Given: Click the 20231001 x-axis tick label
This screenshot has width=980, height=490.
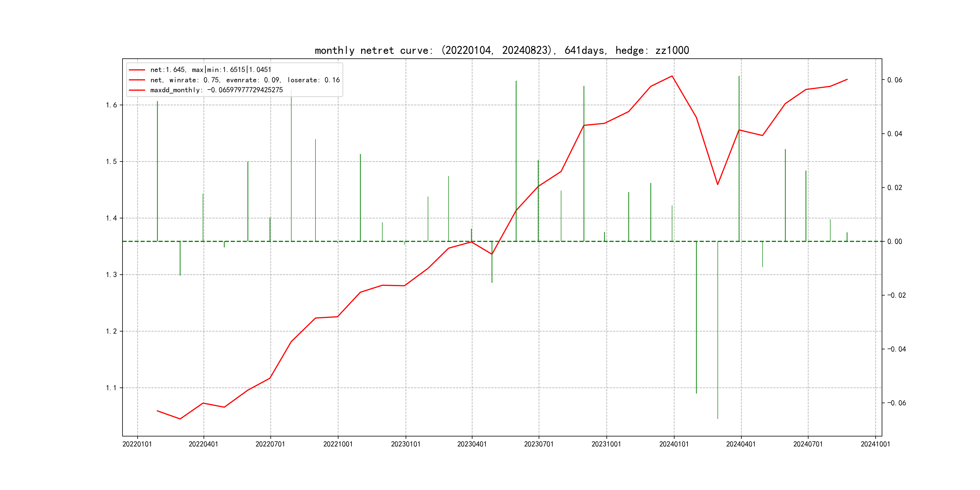Looking at the screenshot, I should coord(606,444).
